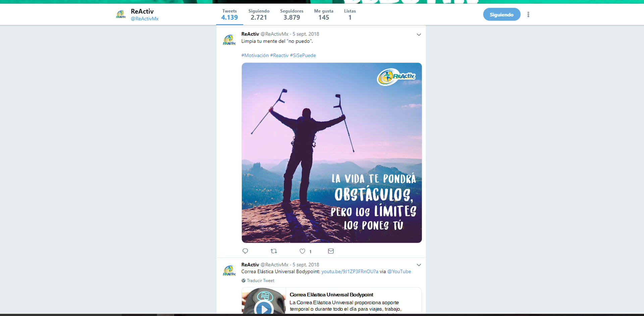Like the "Limpia tu mente" tweet heart
The width and height of the screenshot is (644, 316).
pyautogui.click(x=302, y=251)
